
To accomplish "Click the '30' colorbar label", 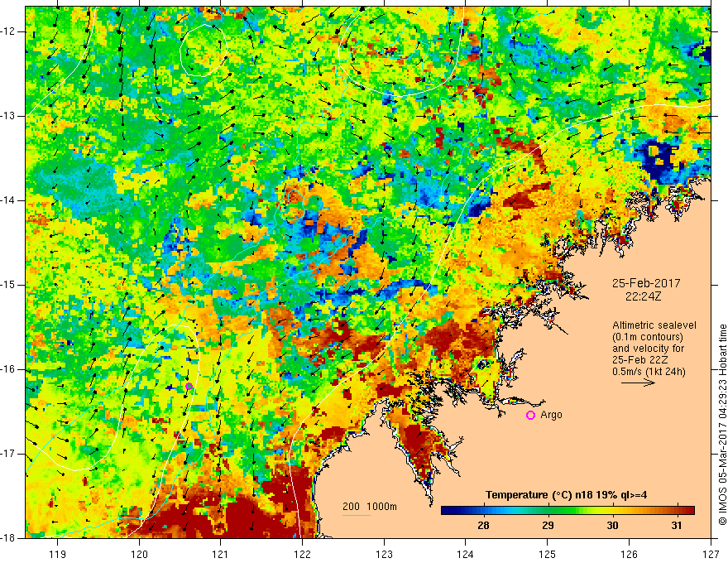I will point(612,526).
